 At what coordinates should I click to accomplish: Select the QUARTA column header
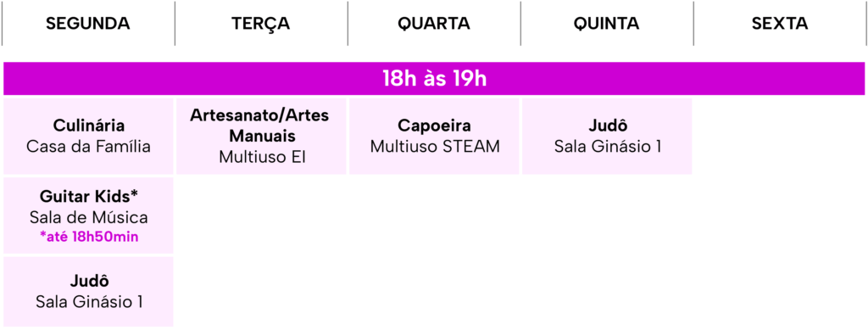pyautogui.click(x=434, y=23)
